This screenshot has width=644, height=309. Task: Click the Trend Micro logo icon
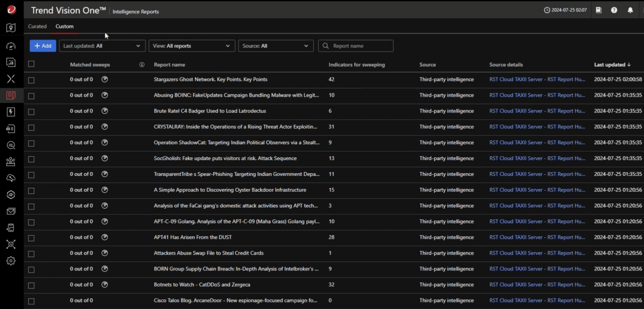pyautogui.click(x=11, y=10)
